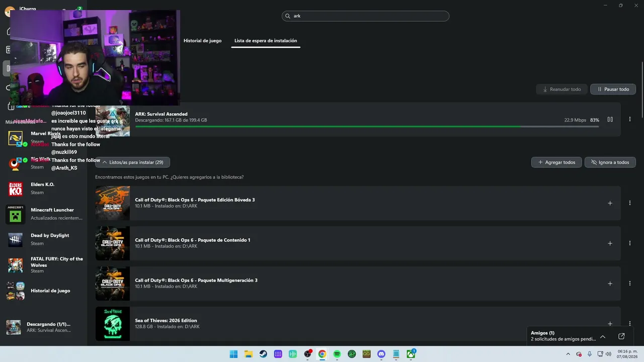Select the Lista de espera de instalación tab
The height and width of the screenshot is (362, 644).
pos(266,41)
